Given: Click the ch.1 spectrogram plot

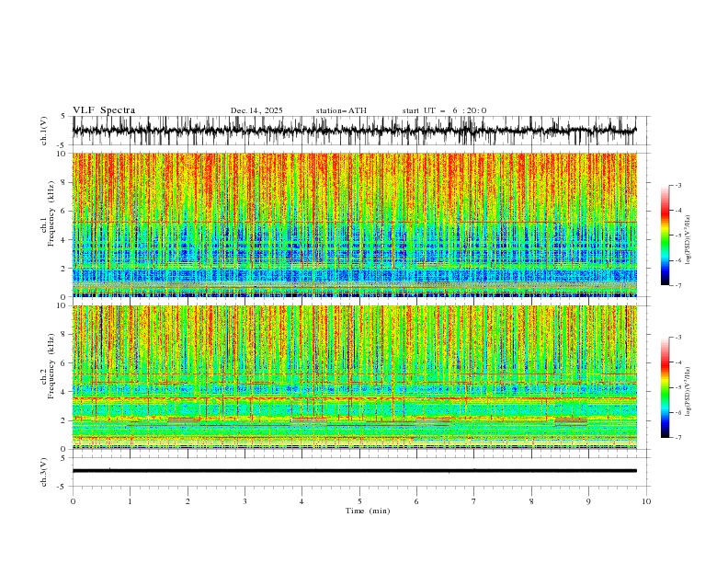Looking at the screenshot, I should pos(354,224).
